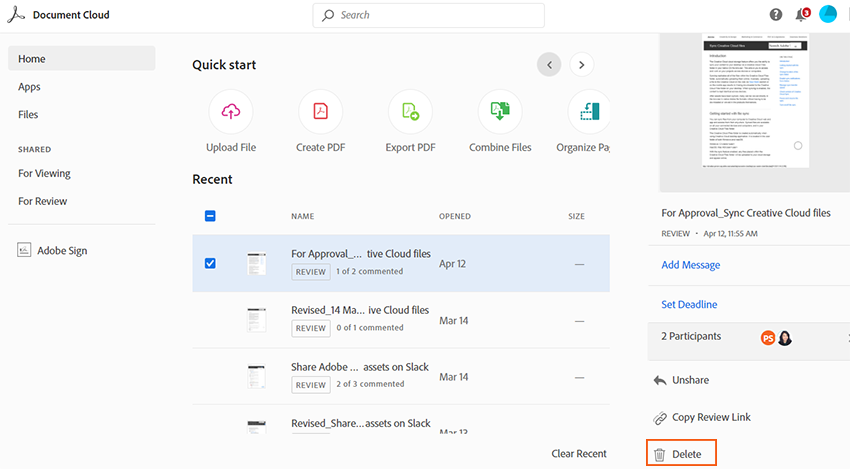Click the For Approval_Sync Creative Cloud files title
The image size is (850, 469).
pos(745,213)
